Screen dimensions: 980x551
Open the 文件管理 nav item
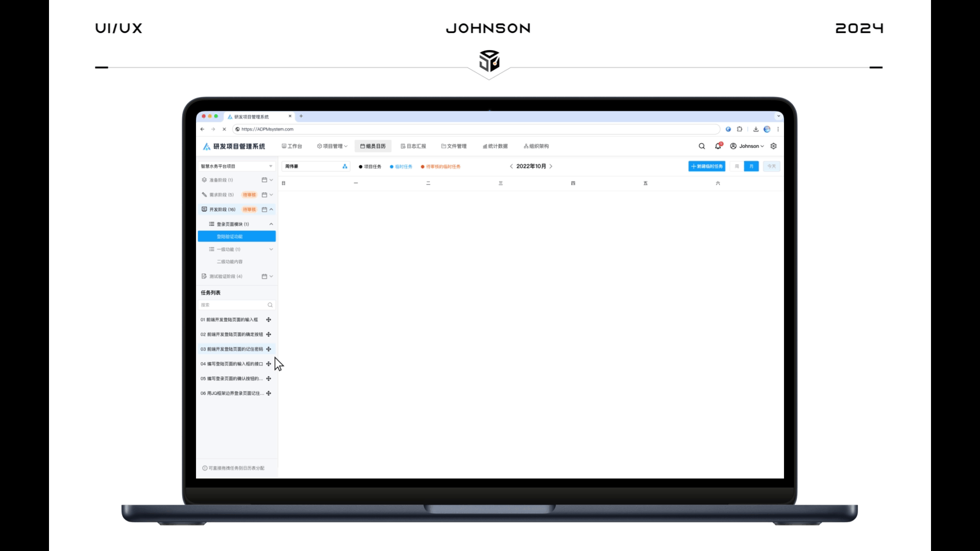[454, 146]
